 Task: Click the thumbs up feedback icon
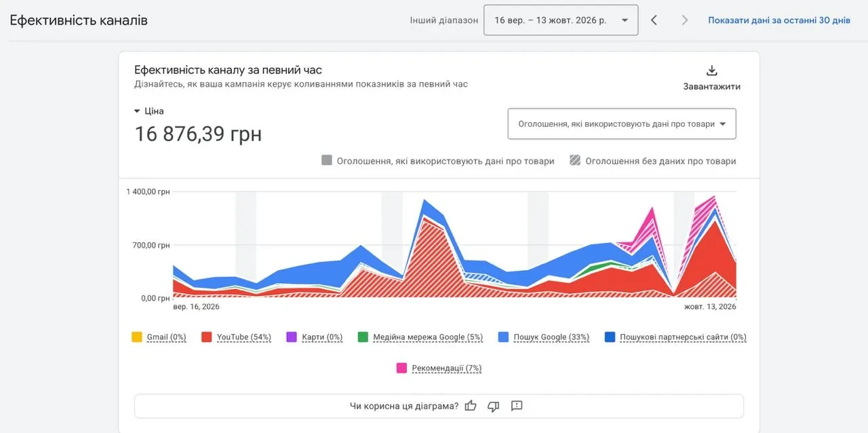[x=471, y=406]
